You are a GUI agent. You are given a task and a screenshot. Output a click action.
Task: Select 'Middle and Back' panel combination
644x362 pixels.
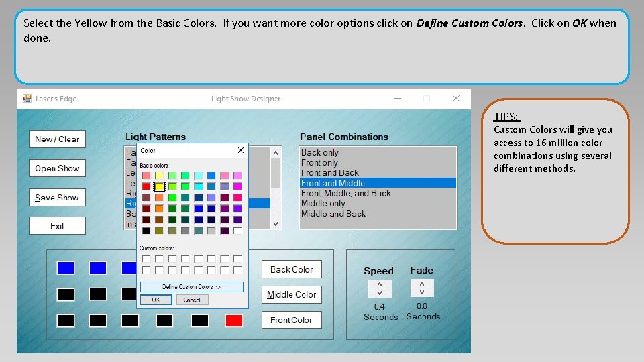[378, 214]
